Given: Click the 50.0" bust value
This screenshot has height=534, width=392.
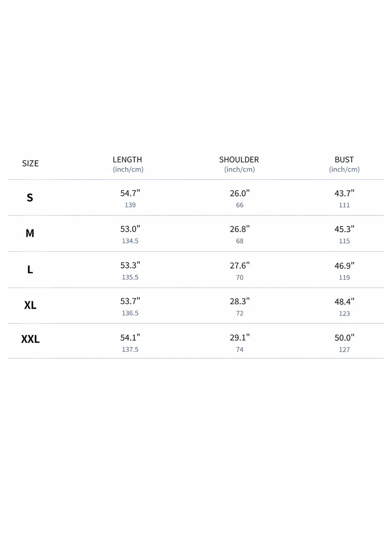Looking at the screenshot, I should 344,338.
